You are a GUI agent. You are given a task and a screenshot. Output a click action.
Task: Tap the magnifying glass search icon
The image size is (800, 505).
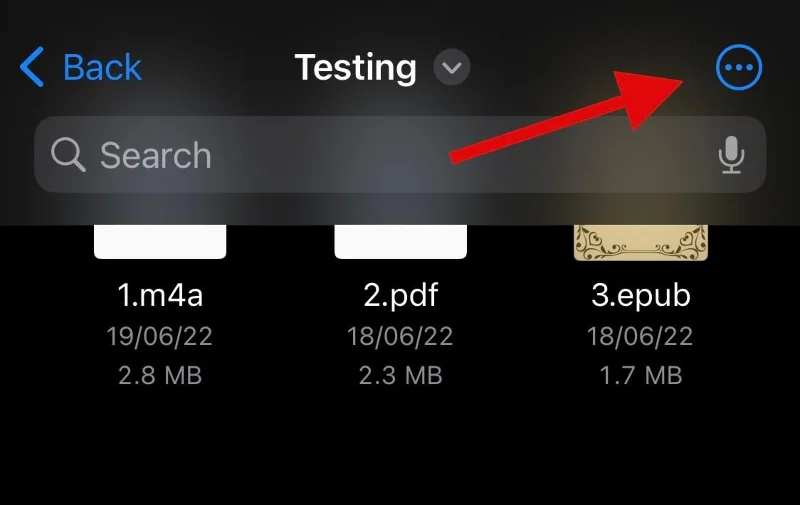(x=68, y=156)
